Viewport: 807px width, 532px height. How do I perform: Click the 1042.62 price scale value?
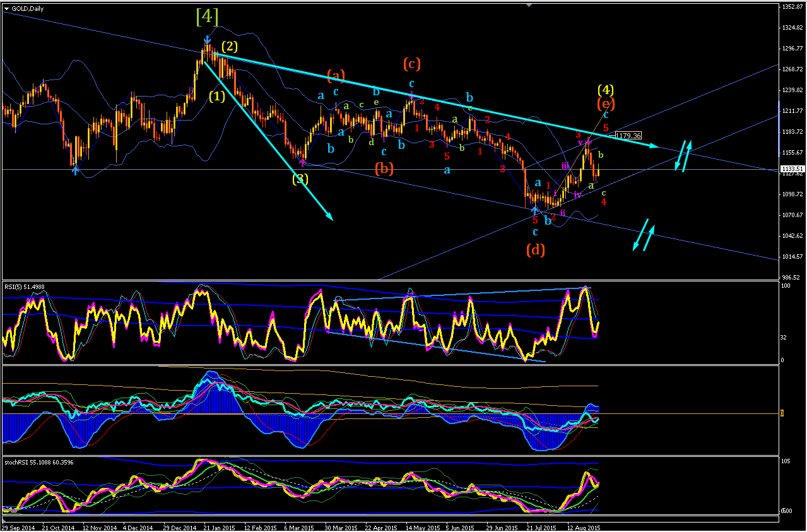click(x=791, y=236)
